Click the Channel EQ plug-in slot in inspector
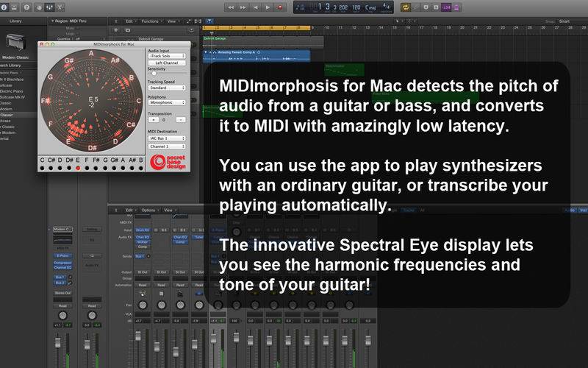The image size is (588, 368). [62, 267]
